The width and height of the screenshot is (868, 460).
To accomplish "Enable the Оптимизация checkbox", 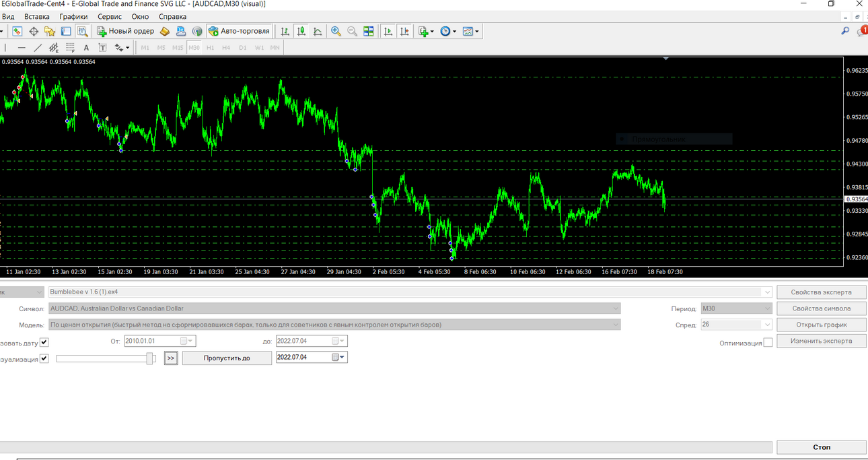I will tap(768, 343).
